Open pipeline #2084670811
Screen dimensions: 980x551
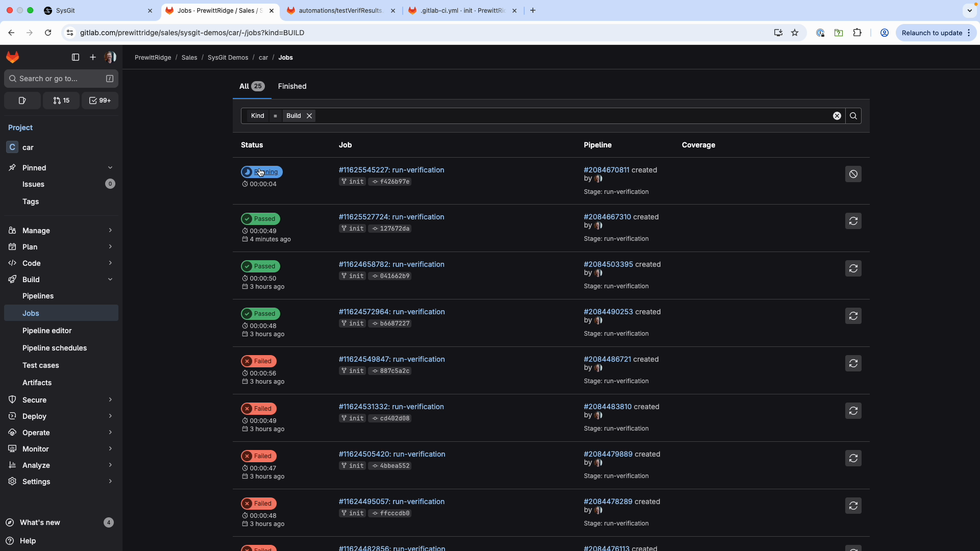pyautogui.click(x=606, y=170)
